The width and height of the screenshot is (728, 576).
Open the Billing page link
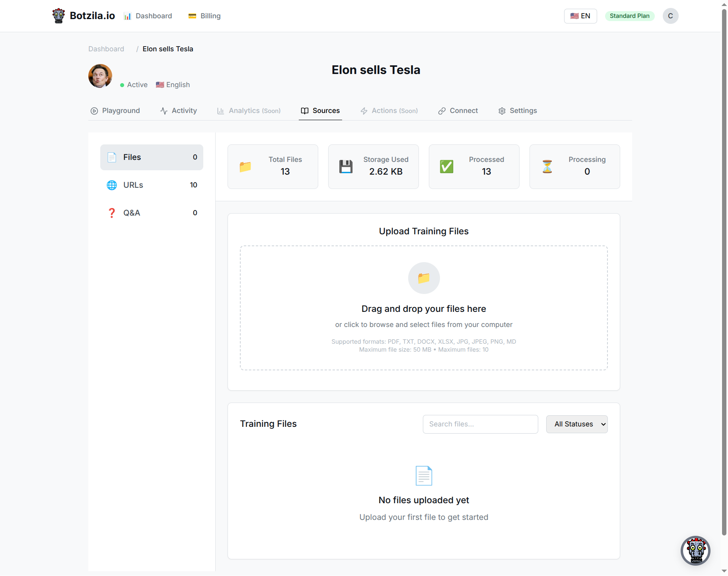204,16
